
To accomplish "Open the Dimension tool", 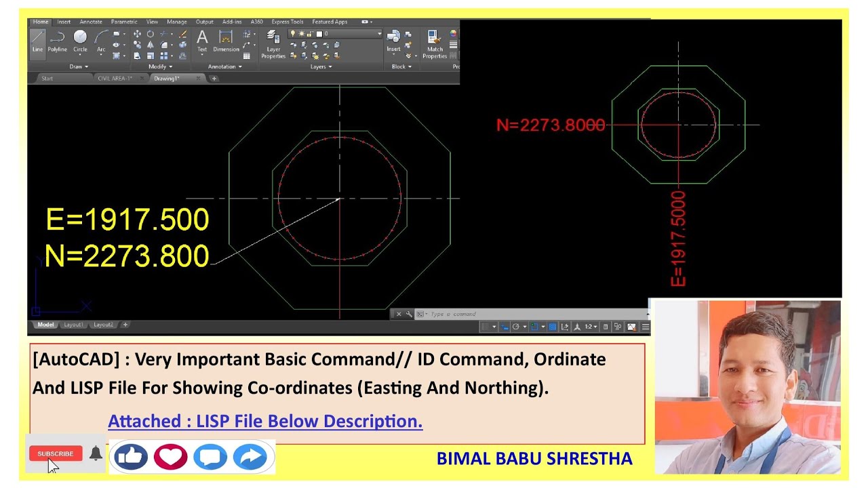I will (x=226, y=41).
